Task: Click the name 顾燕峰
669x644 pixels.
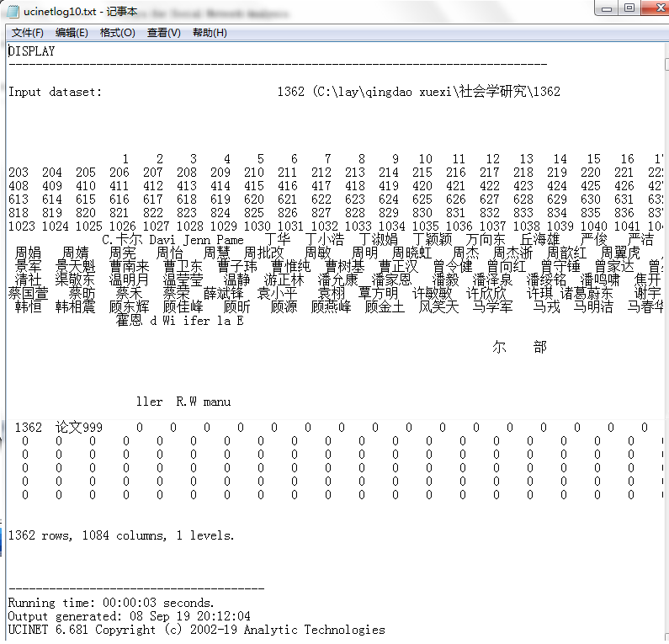Action: tap(331, 306)
